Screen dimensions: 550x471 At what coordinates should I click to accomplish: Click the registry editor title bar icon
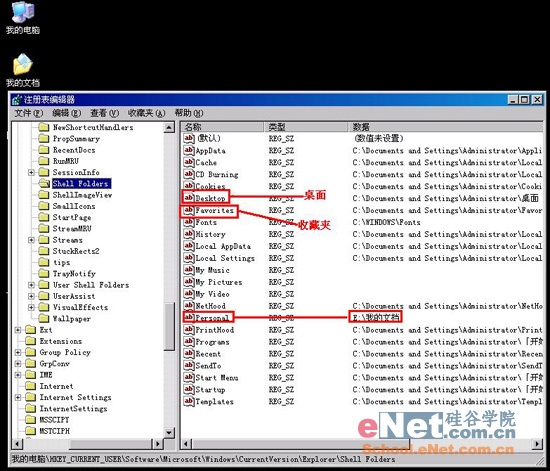pos(16,100)
